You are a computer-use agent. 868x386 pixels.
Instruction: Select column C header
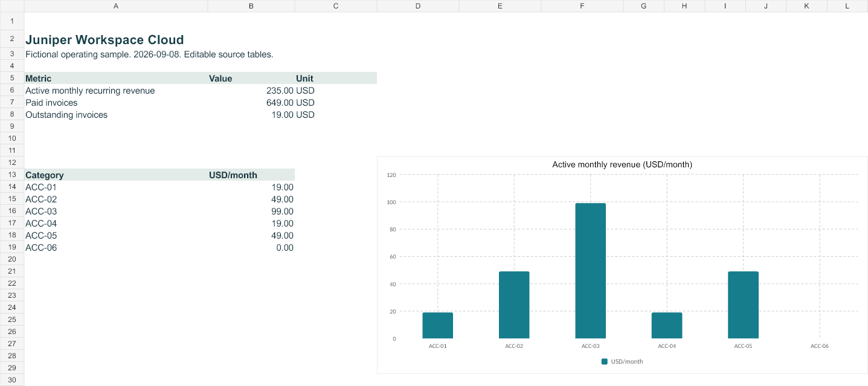(x=336, y=6)
